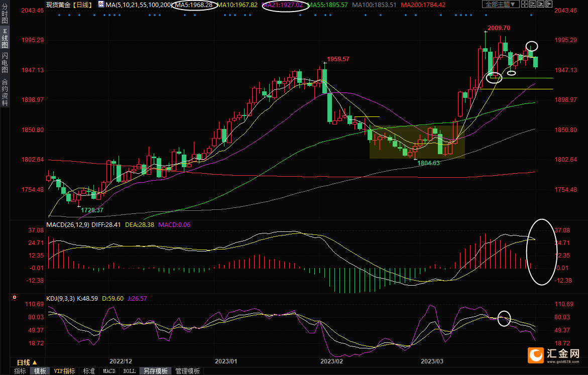Screen dimensions: 588x375
Task: Click the play-forward axis icon
Action: click(x=541, y=4)
